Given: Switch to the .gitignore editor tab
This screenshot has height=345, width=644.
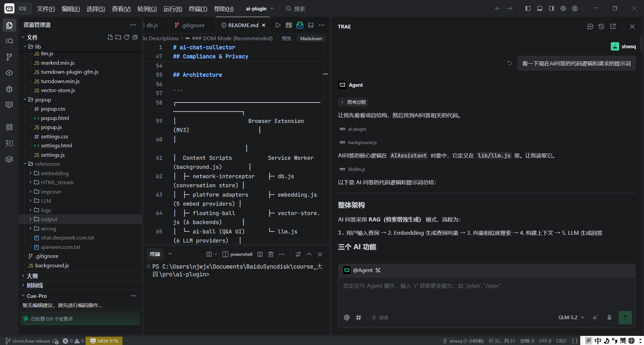Looking at the screenshot, I should (x=190, y=25).
